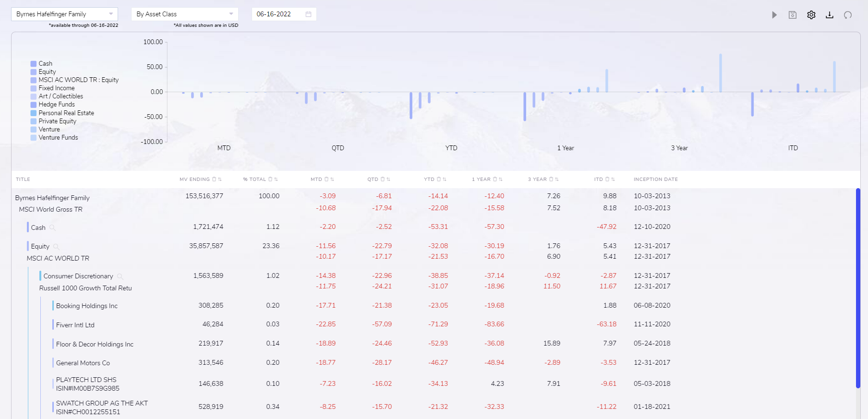Screen dimensions: 868x419
Task: Click the download/export icon
Action: (829, 15)
